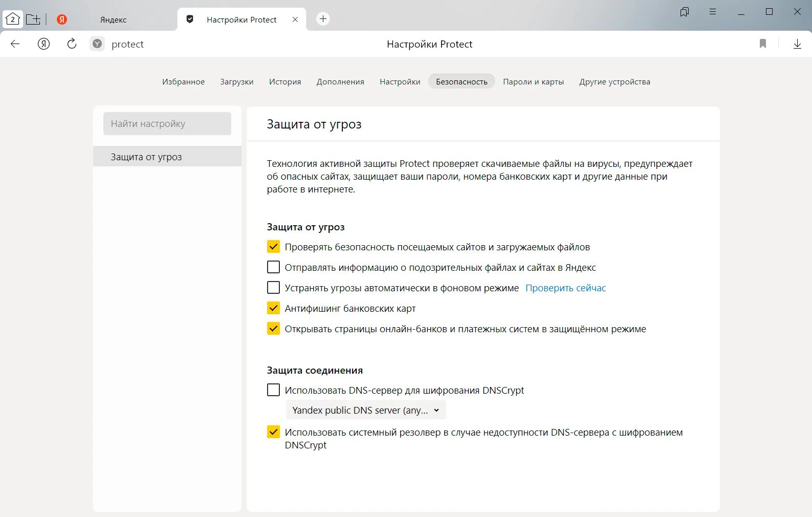Go back with the arrow button
The height and width of the screenshot is (517, 812).
[x=15, y=44]
